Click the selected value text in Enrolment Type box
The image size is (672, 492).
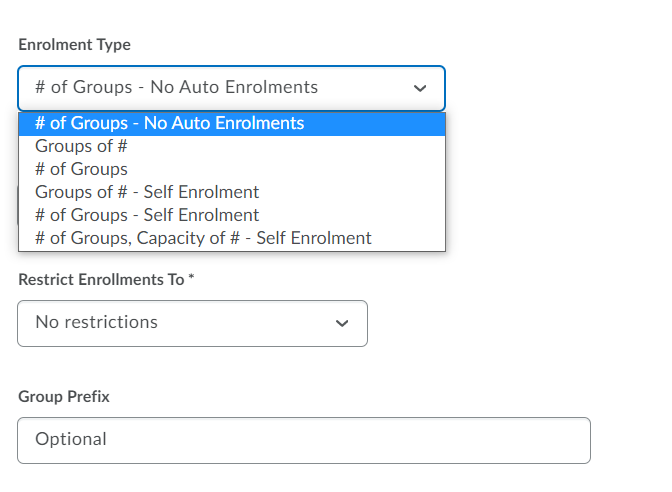176,88
